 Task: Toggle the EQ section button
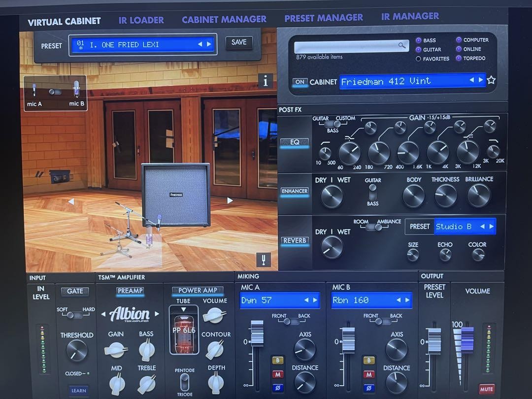coord(295,142)
